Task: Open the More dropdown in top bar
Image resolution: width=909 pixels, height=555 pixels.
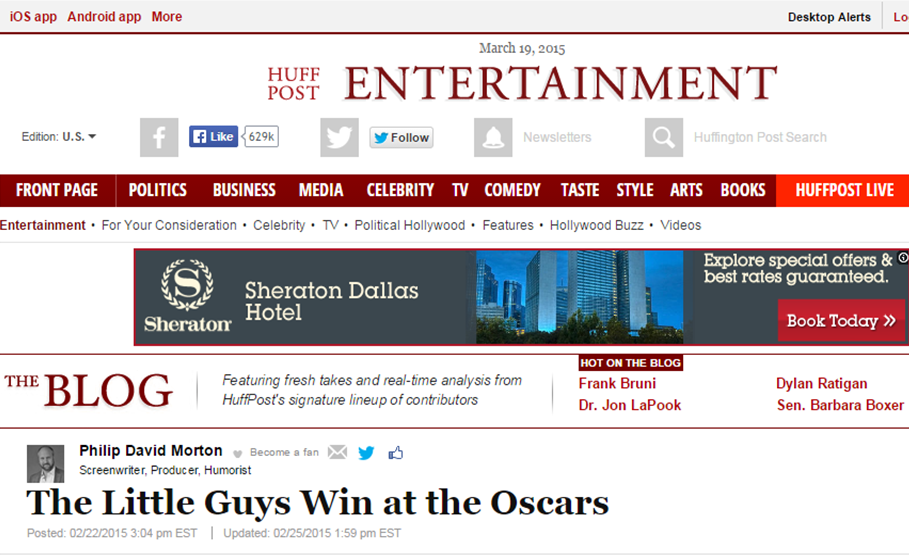Action: 167,17
